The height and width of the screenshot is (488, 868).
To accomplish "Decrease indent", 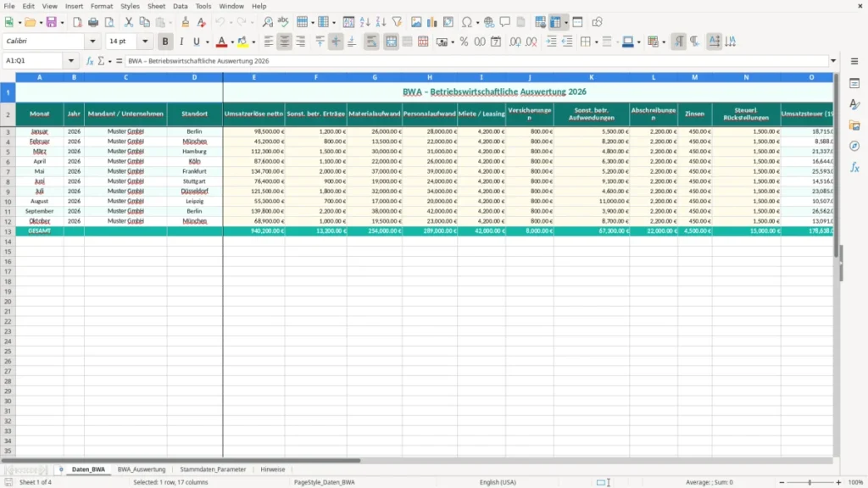I will (567, 42).
